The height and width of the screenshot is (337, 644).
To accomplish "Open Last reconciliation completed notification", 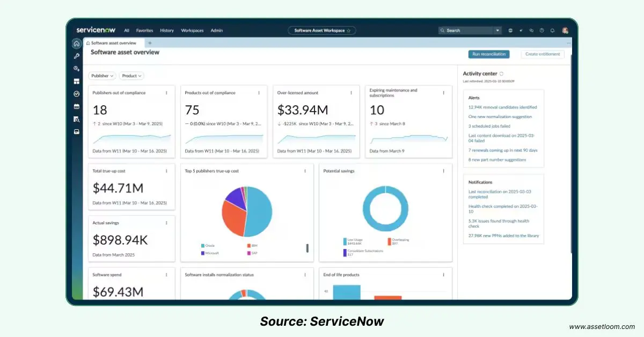I will tap(500, 194).
